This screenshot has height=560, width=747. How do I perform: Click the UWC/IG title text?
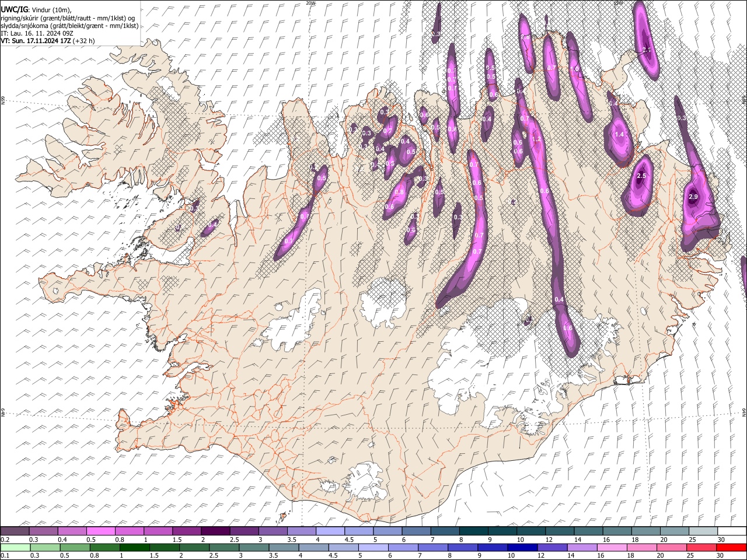click(13, 10)
